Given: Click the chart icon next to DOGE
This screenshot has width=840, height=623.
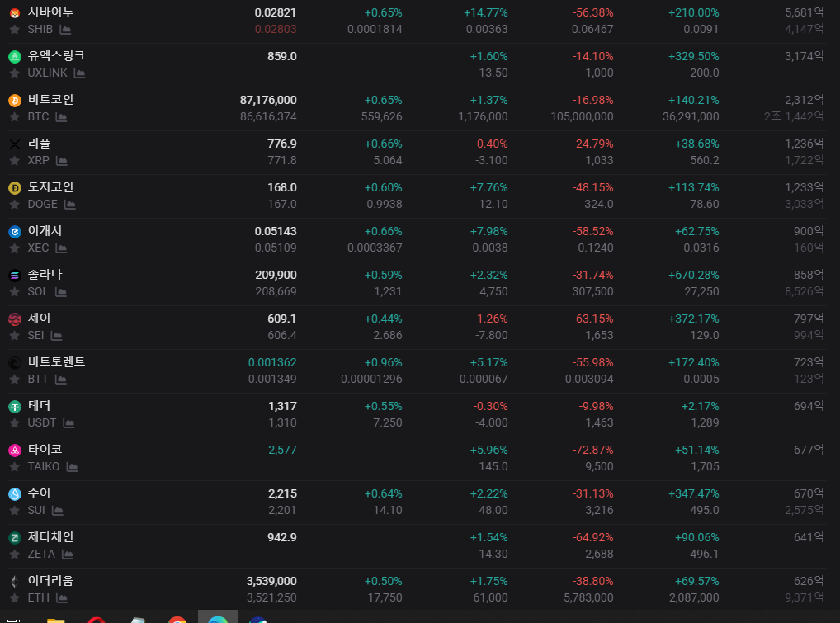Looking at the screenshot, I should click(70, 205).
